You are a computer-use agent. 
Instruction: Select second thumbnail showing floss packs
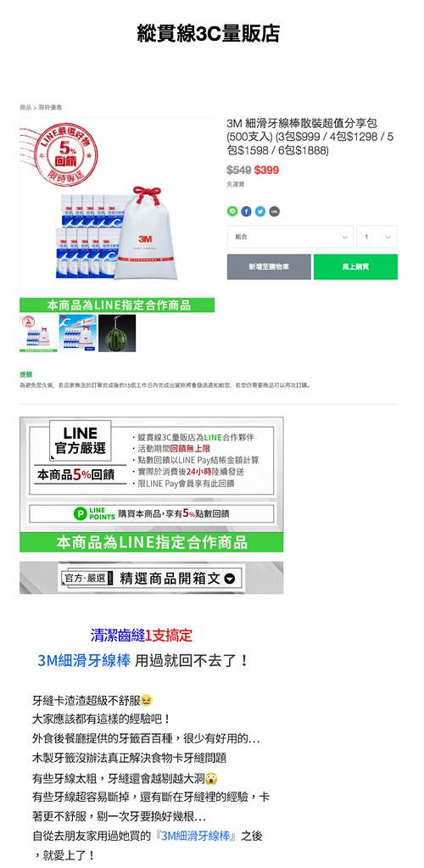tap(77, 333)
